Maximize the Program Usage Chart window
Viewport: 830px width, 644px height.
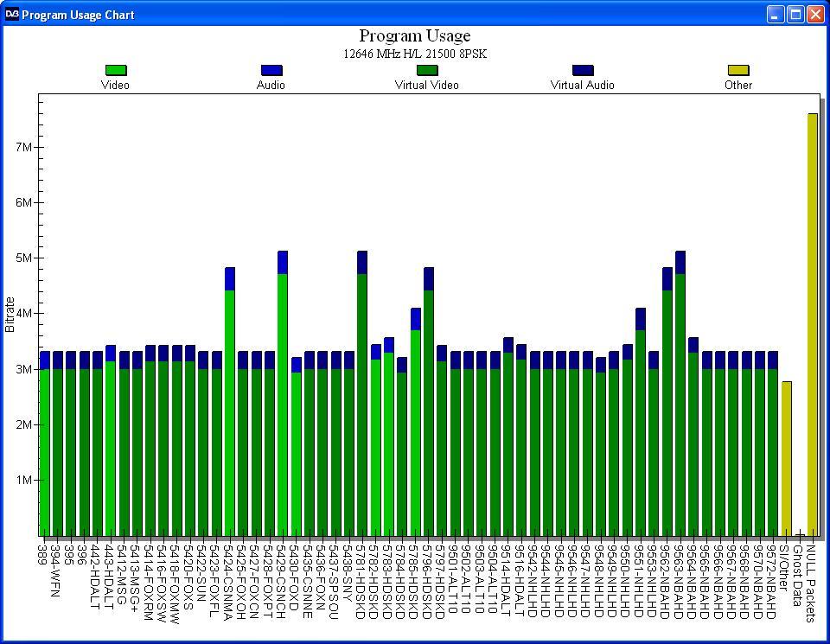(795, 15)
